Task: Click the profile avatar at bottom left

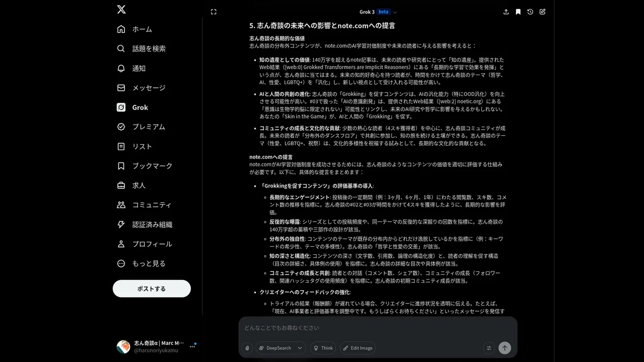Action: [x=123, y=346]
